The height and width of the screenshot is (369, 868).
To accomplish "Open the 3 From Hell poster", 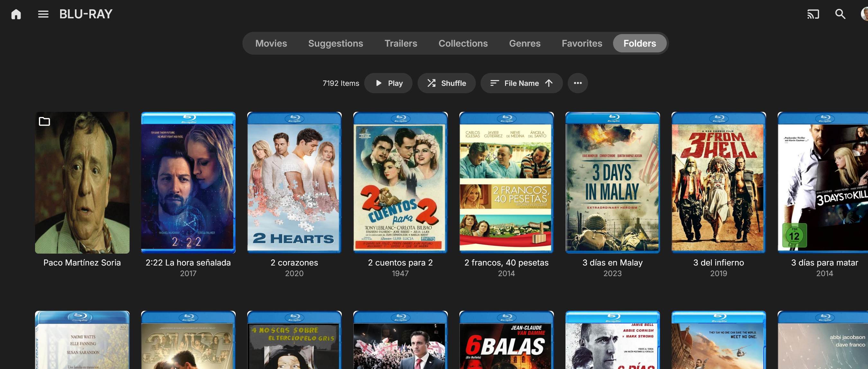I will pos(719,183).
